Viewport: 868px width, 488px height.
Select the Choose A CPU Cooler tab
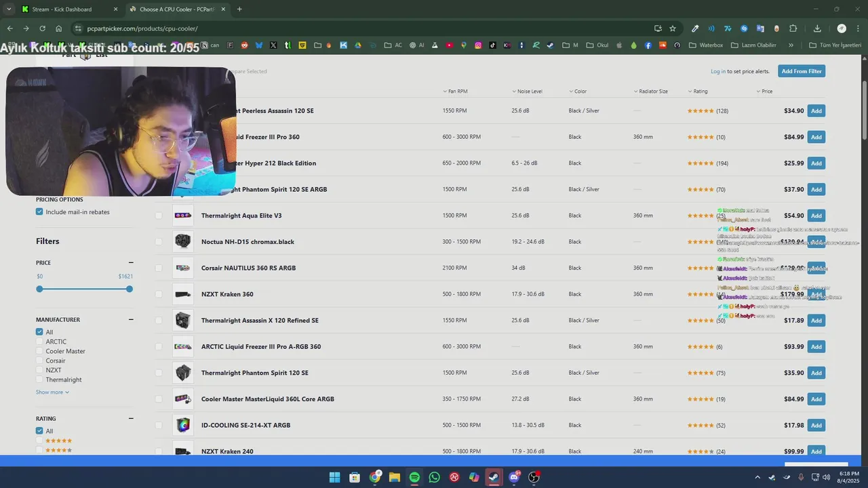click(178, 9)
